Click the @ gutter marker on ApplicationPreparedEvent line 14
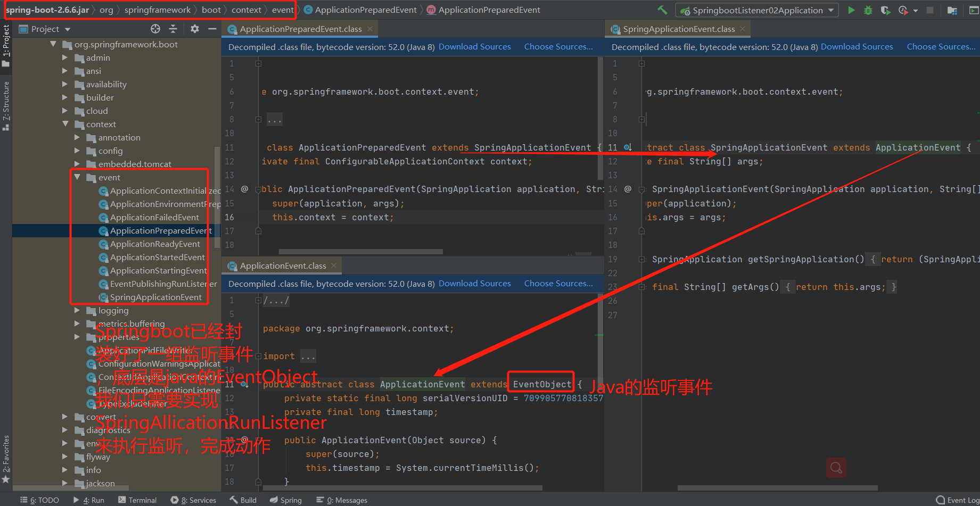Image resolution: width=980 pixels, height=506 pixels. (244, 189)
